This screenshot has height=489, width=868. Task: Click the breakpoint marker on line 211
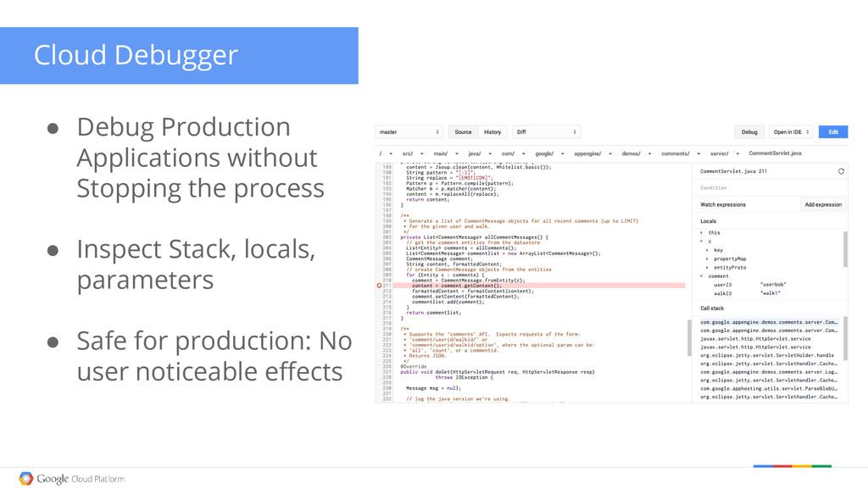(379, 286)
